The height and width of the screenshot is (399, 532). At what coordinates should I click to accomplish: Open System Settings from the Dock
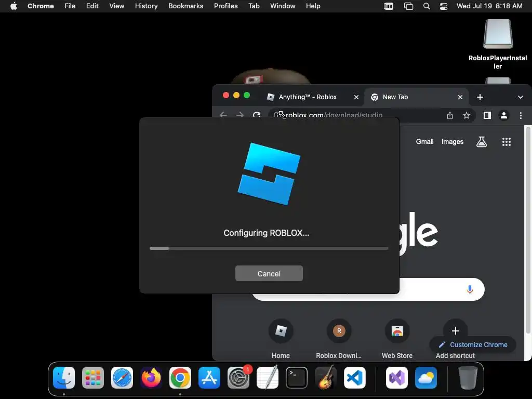point(238,378)
